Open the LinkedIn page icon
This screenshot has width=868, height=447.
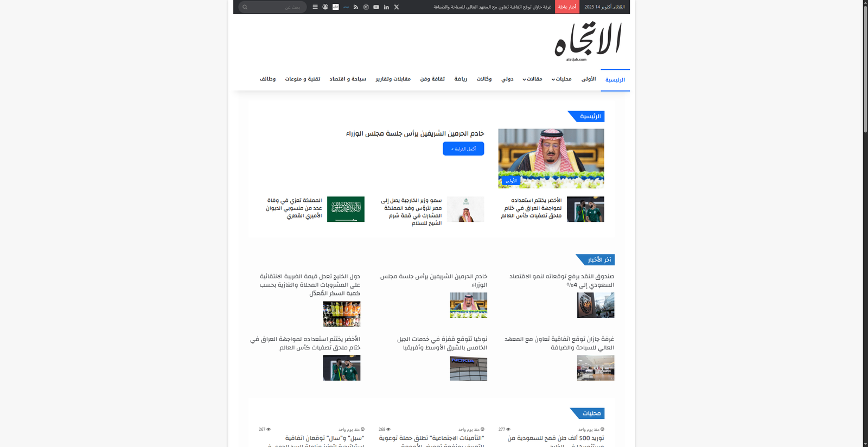pos(386,7)
